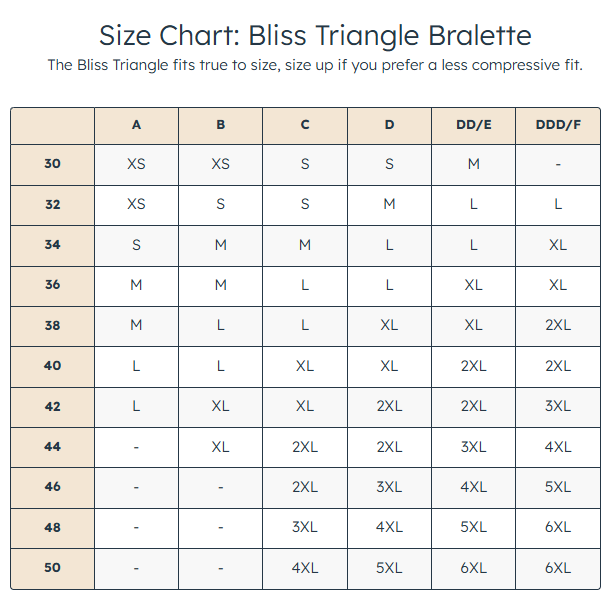
Task: Select the 3XL cell for 48 cup C
Action: (x=305, y=527)
